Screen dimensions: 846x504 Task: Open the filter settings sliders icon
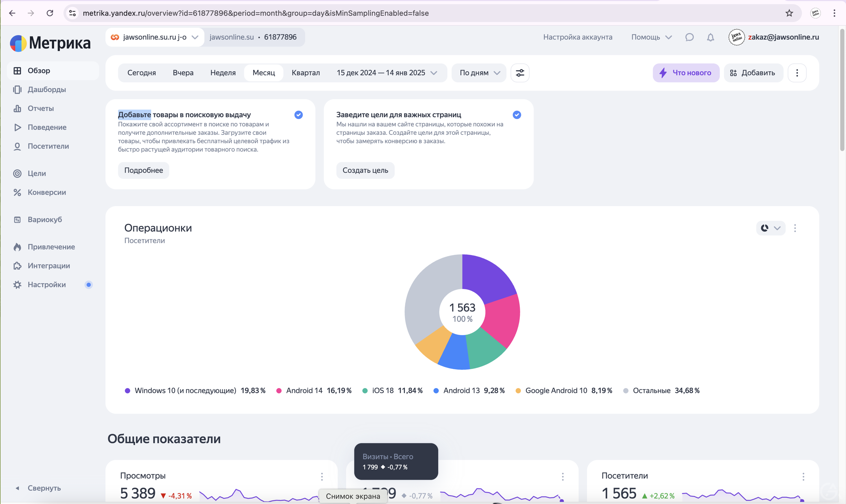pos(520,73)
